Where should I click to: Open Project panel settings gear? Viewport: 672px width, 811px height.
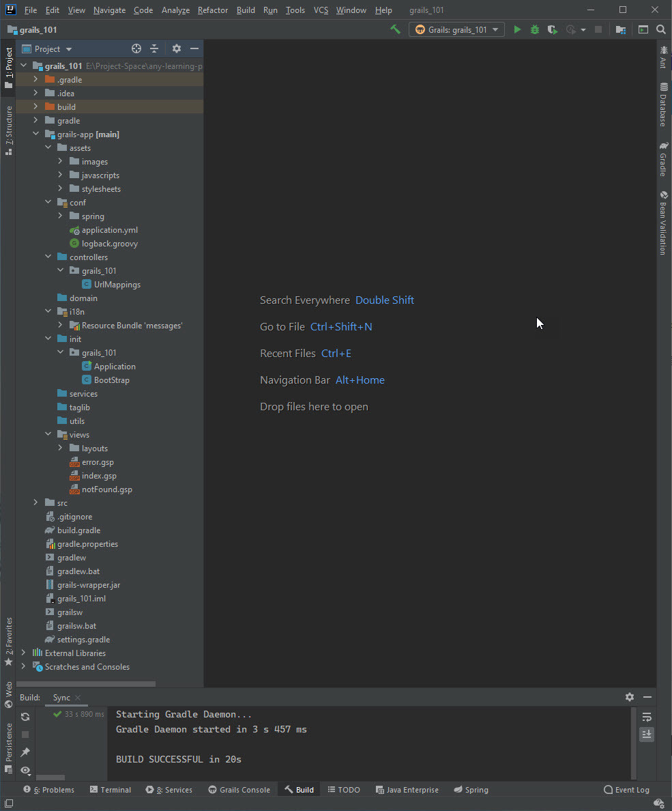click(176, 48)
